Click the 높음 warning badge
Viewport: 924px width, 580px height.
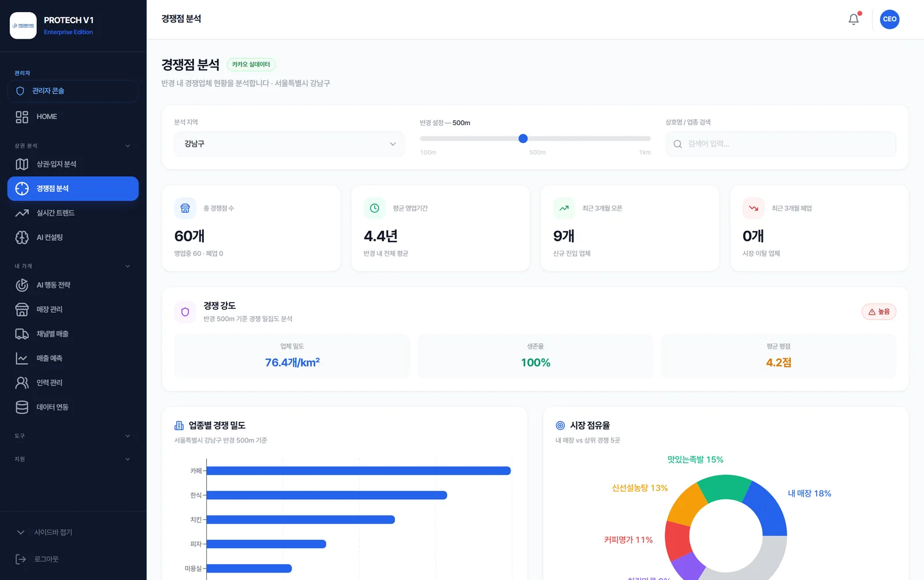(x=879, y=312)
